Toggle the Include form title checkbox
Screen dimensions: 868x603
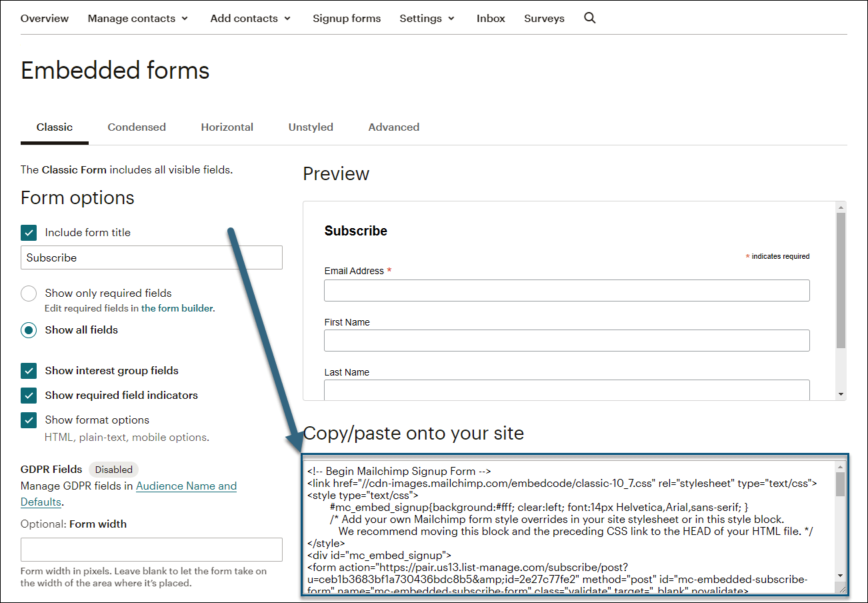coord(29,233)
